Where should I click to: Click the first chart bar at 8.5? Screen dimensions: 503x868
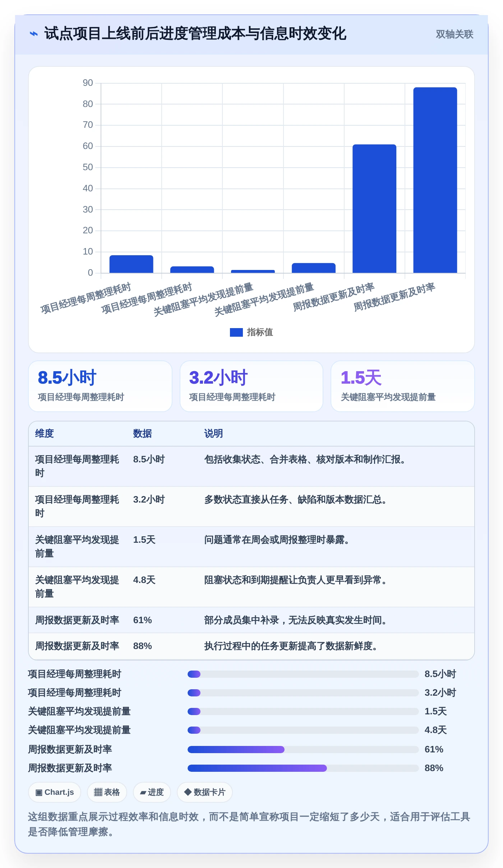click(x=131, y=264)
